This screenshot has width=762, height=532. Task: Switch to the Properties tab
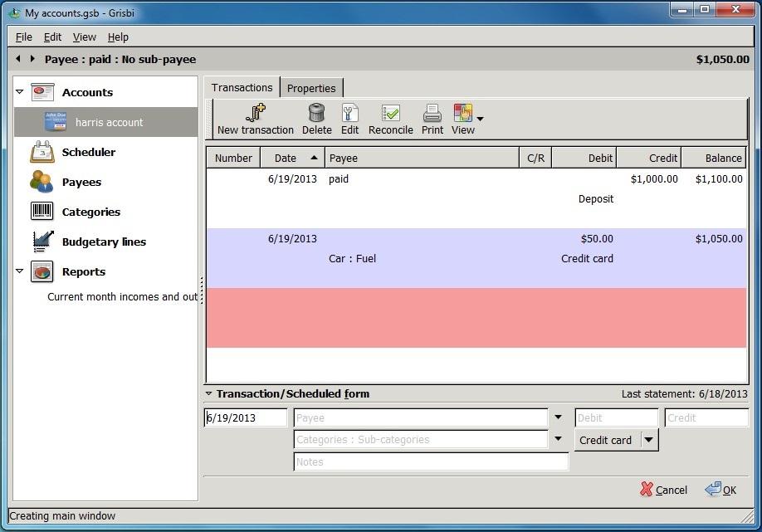point(311,88)
